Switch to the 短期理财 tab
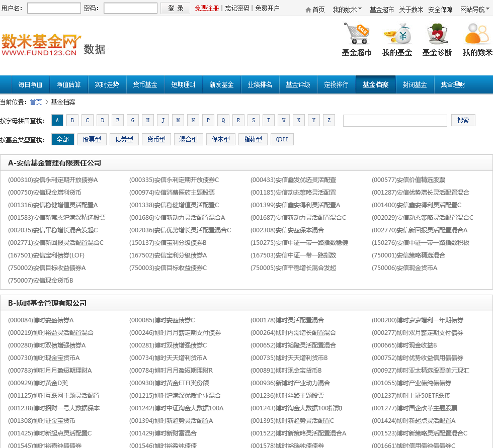 point(183,84)
